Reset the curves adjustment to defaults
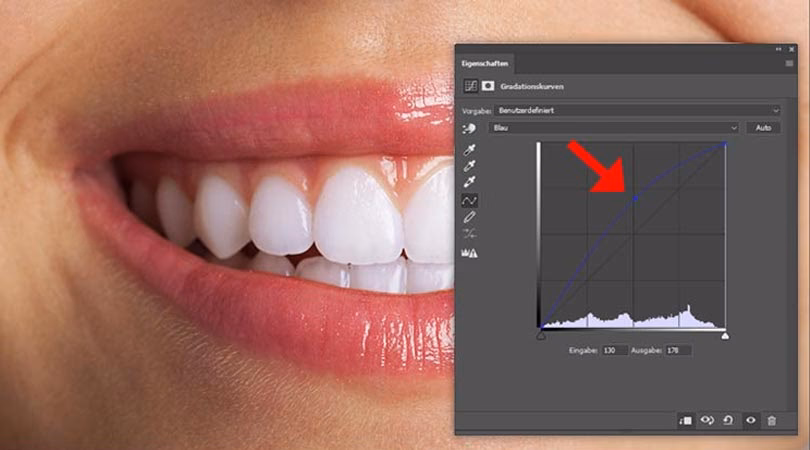 [728, 421]
